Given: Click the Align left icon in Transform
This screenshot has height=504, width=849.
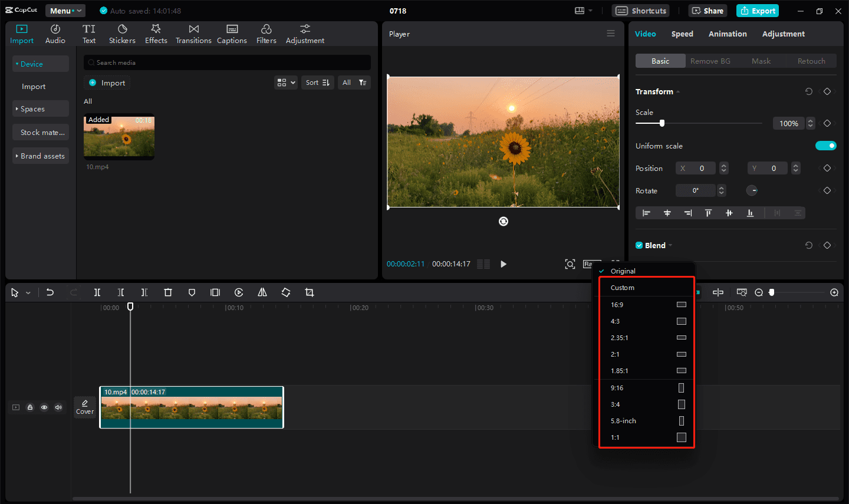Looking at the screenshot, I should click(646, 213).
